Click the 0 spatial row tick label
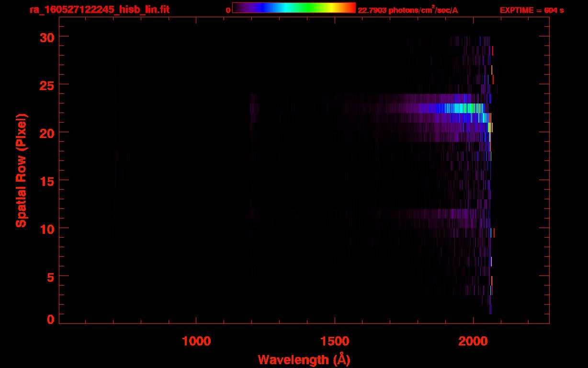588x368 pixels. [x=51, y=319]
